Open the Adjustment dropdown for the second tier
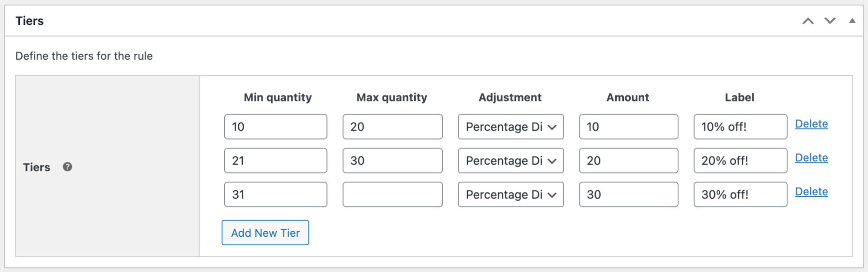 pos(510,161)
